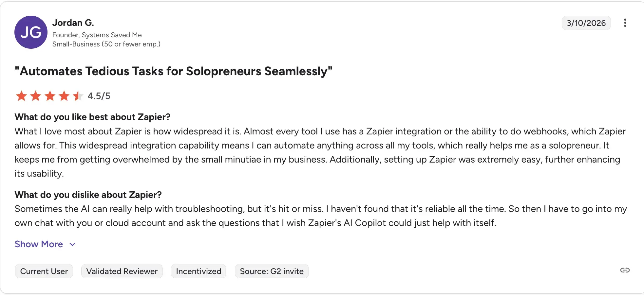The width and height of the screenshot is (644, 295).
Task: Click the second rating star
Action: click(36, 96)
